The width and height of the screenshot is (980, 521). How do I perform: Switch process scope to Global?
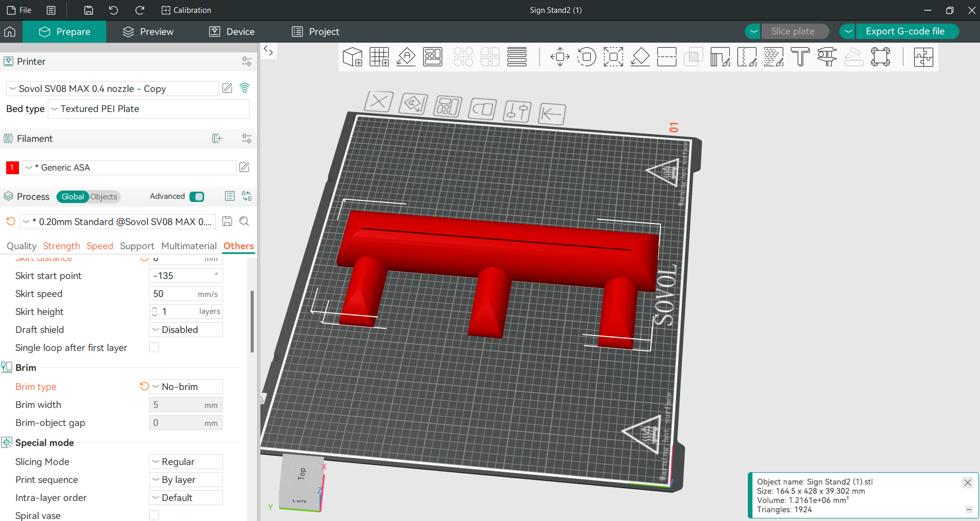(x=72, y=197)
